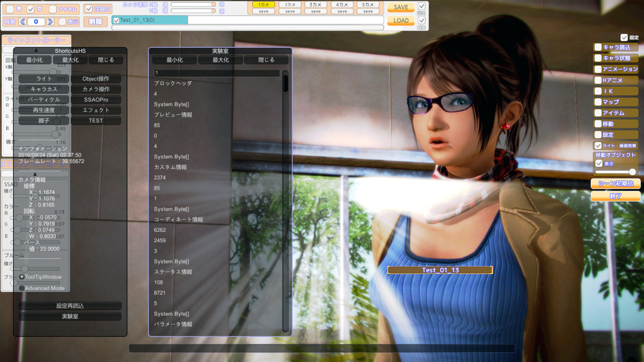644x362 pixels.
Task: Open the Object操作 shortcut
Action: point(96,79)
